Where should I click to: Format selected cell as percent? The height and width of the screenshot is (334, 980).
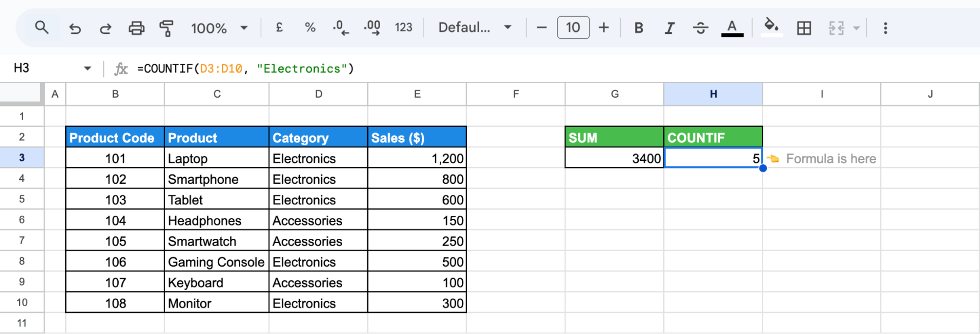coord(310,27)
